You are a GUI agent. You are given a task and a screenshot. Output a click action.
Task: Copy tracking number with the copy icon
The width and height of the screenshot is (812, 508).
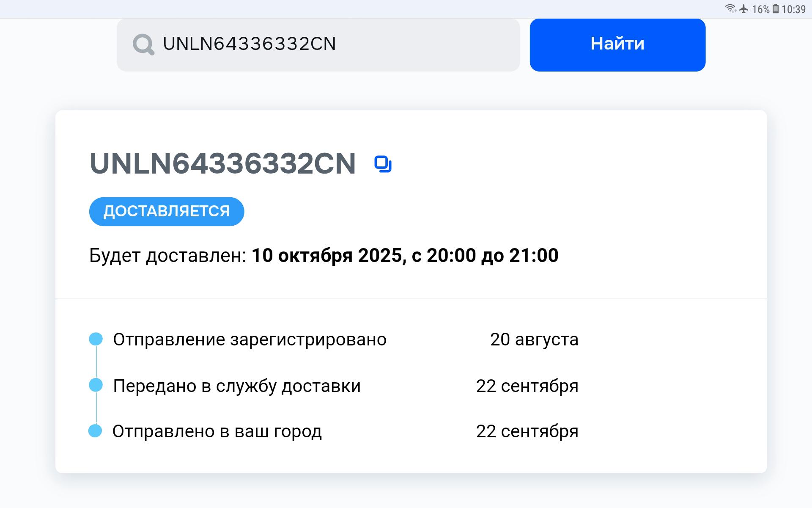(x=383, y=164)
